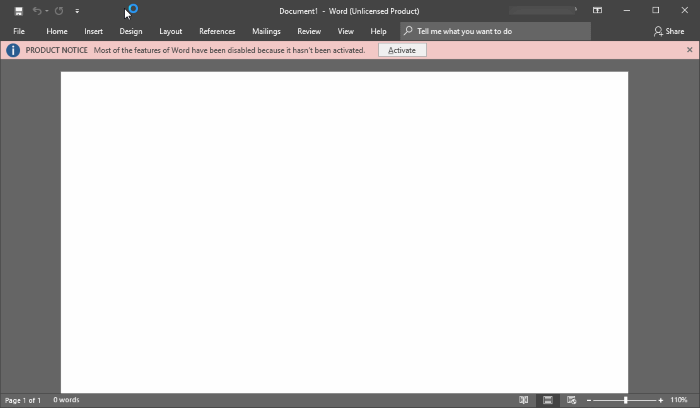
Task: Minimize the Word window
Action: point(627,11)
